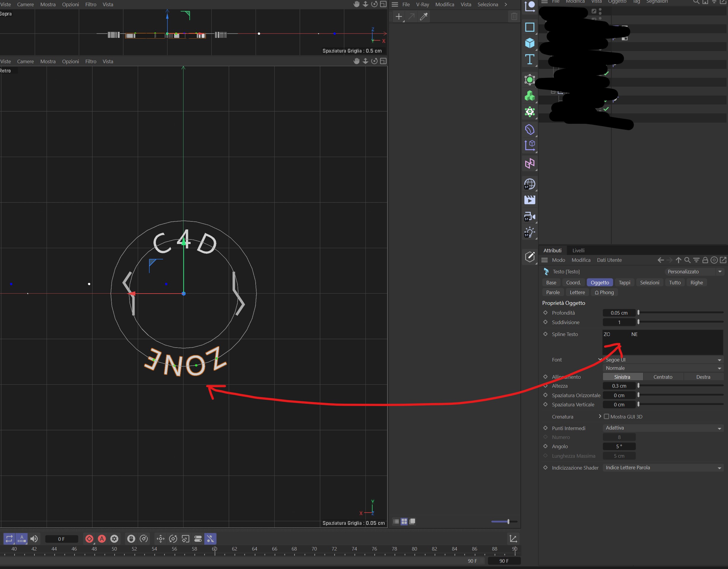Click the Altezza value field
This screenshot has width=728, height=569.
tap(619, 386)
